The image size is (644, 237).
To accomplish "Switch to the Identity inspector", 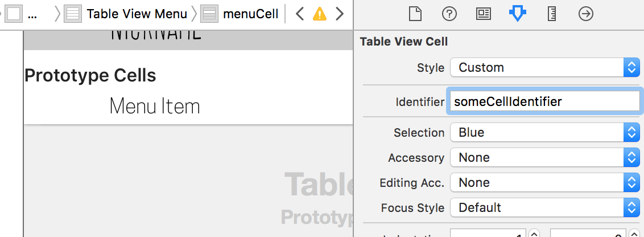I will click(x=484, y=14).
